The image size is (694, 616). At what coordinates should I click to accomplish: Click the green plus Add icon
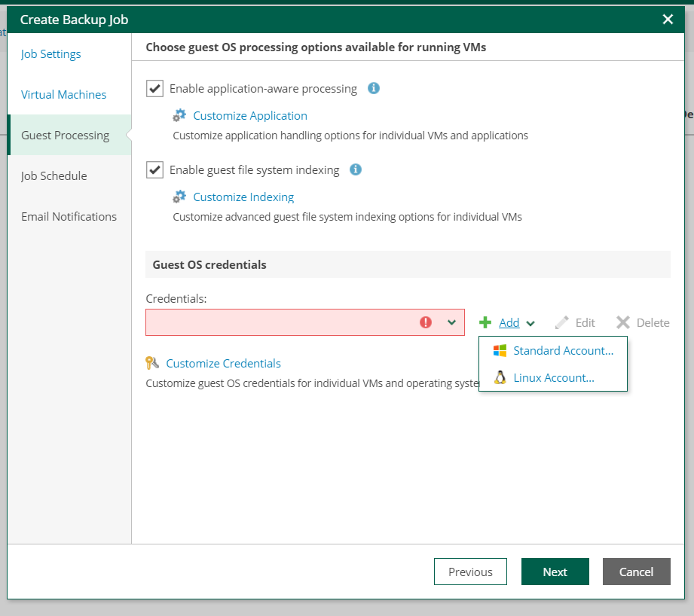point(485,322)
